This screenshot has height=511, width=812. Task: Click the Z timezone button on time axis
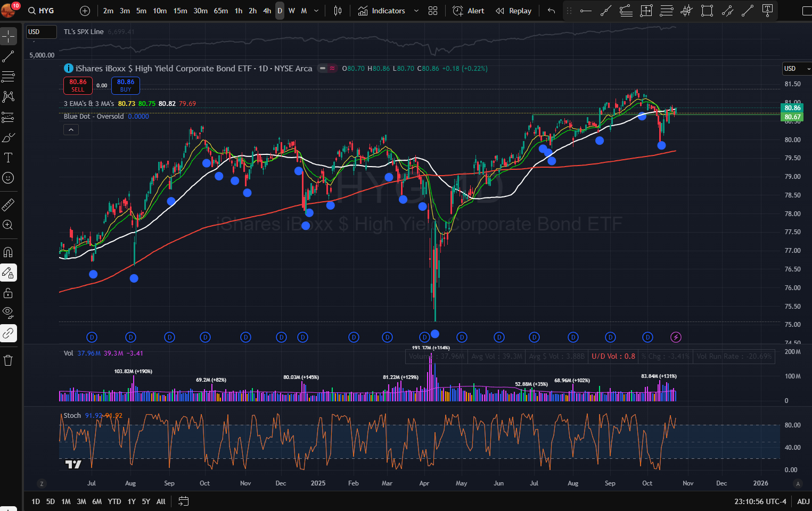click(x=42, y=483)
